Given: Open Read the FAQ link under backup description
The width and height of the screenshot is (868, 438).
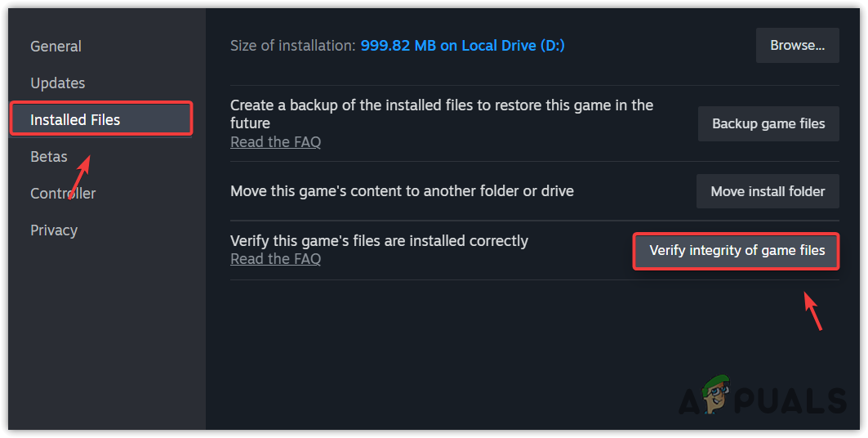Looking at the screenshot, I should coord(275,142).
